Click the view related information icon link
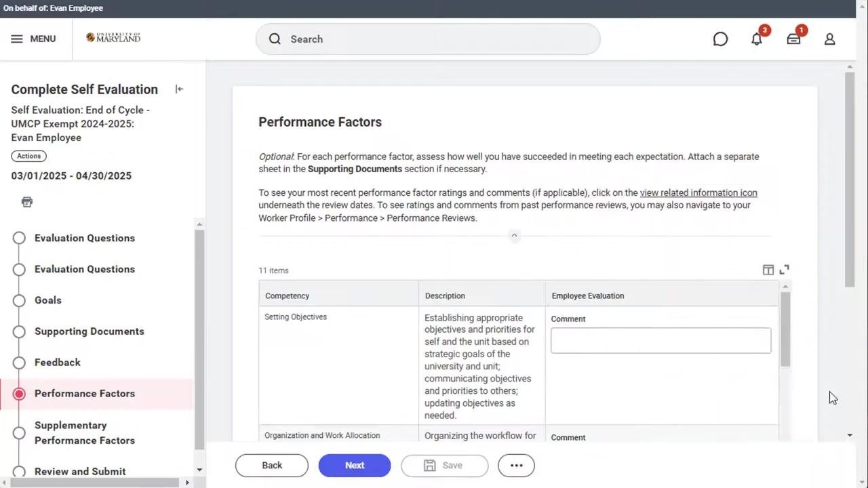This screenshot has width=868, height=488. pyautogui.click(x=698, y=192)
